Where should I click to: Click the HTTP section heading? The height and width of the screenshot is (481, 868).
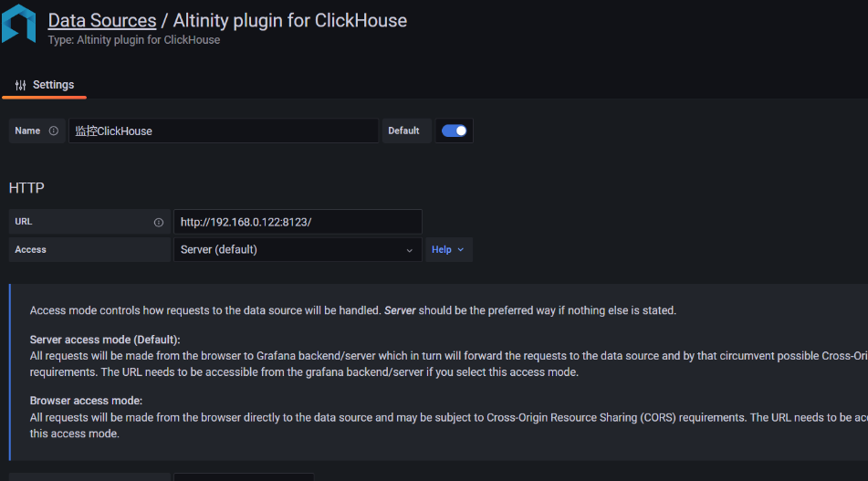[26, 188]
